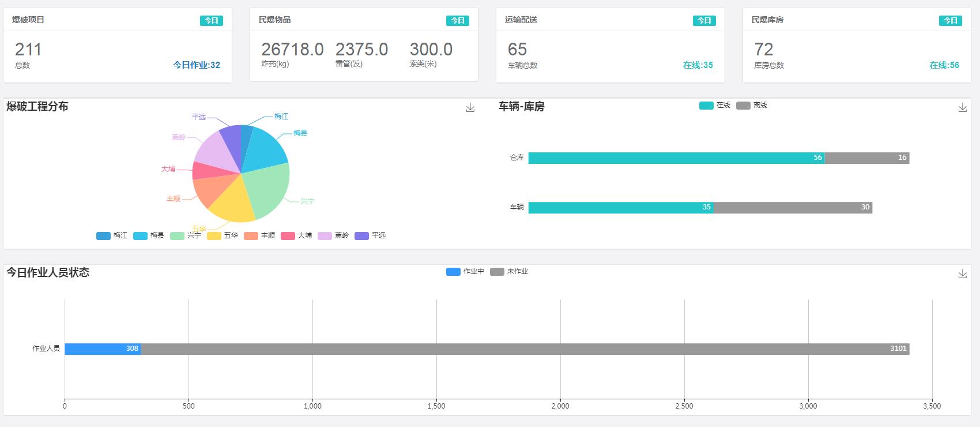Click the green 兴宁 pie slice
Image resolution: width=980 pixels, height=427 pixels.
(268, 190)
